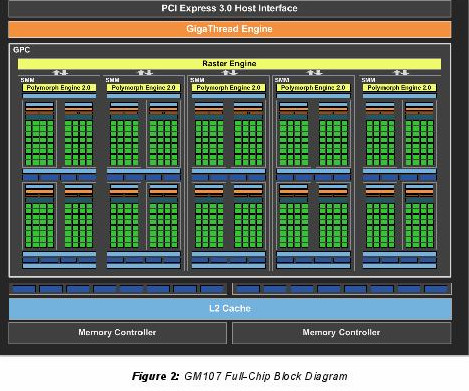Select the first SMM's Polymorph Engine 2.0
This screenshot has width=469, height=391.
tap(59, 88)
